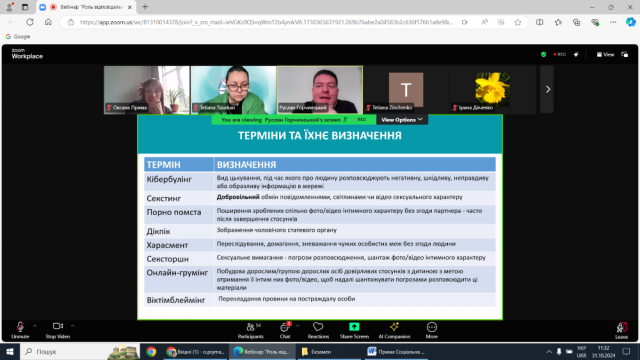640x360 pixels.
Task: Open the Google bookmark
Action: [18, 36]
